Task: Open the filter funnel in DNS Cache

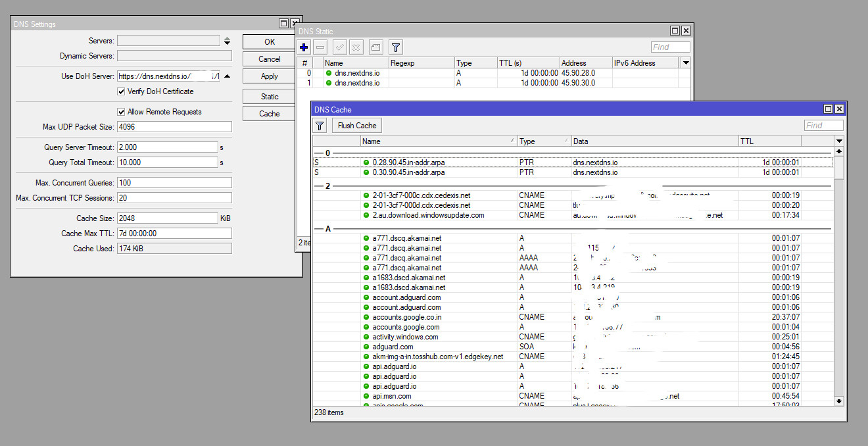Action: point(320,126)
